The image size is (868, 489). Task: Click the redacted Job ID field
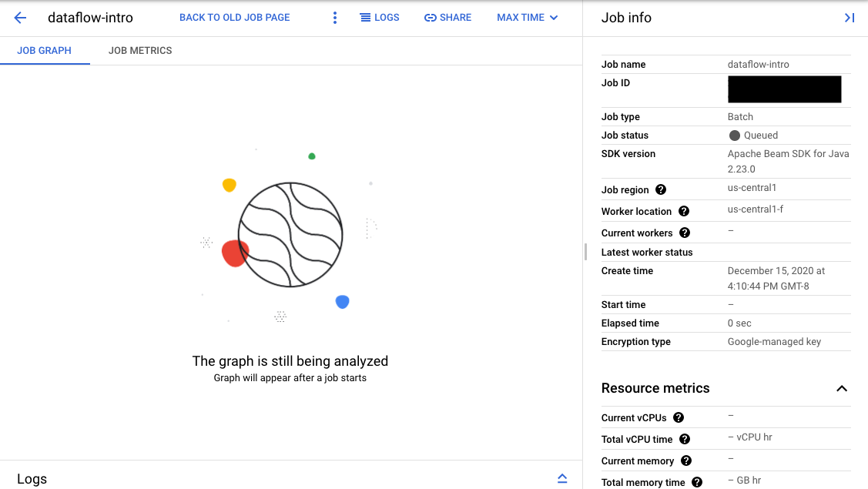(784, 89)
